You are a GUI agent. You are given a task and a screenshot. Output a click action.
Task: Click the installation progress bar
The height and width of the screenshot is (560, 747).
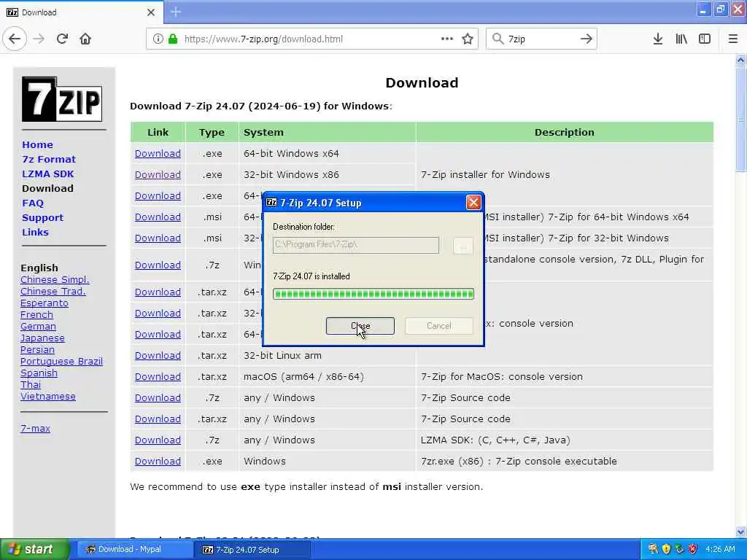(373, 294)
